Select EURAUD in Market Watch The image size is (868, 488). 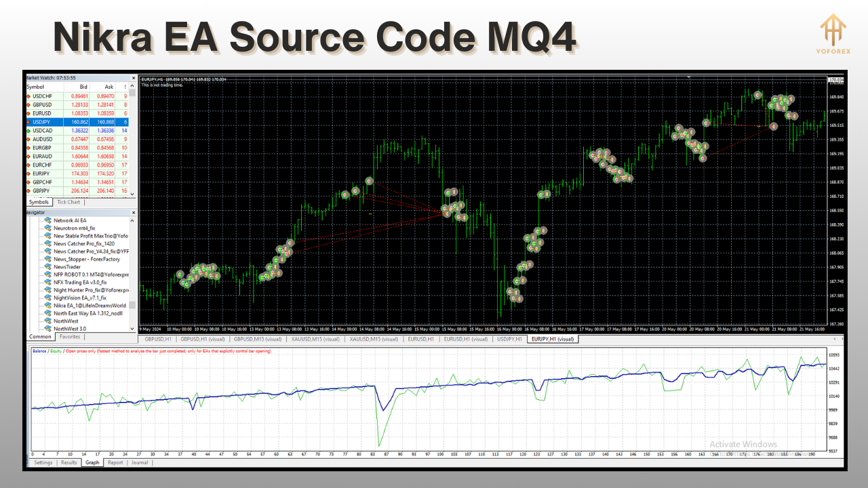[x=77, y=157]
